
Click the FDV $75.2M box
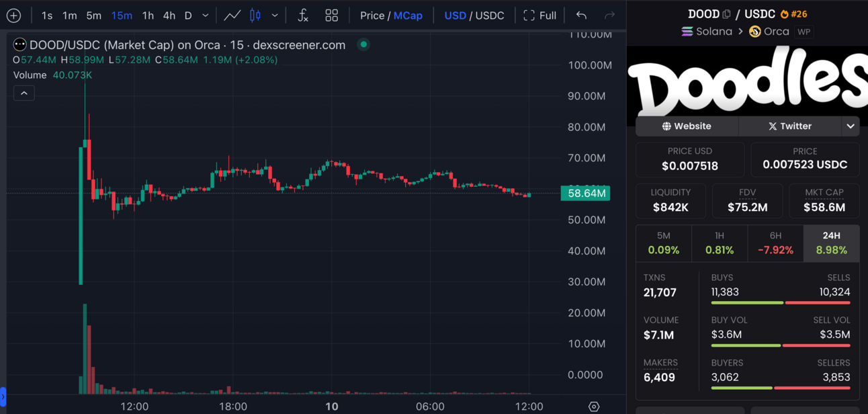747,201
